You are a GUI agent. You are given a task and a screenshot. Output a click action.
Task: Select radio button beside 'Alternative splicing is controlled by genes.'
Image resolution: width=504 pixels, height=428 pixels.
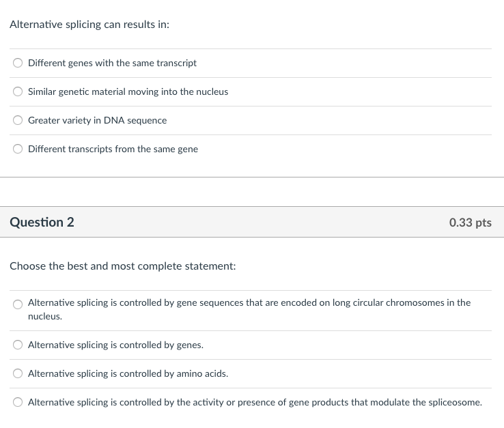[18, 345]
